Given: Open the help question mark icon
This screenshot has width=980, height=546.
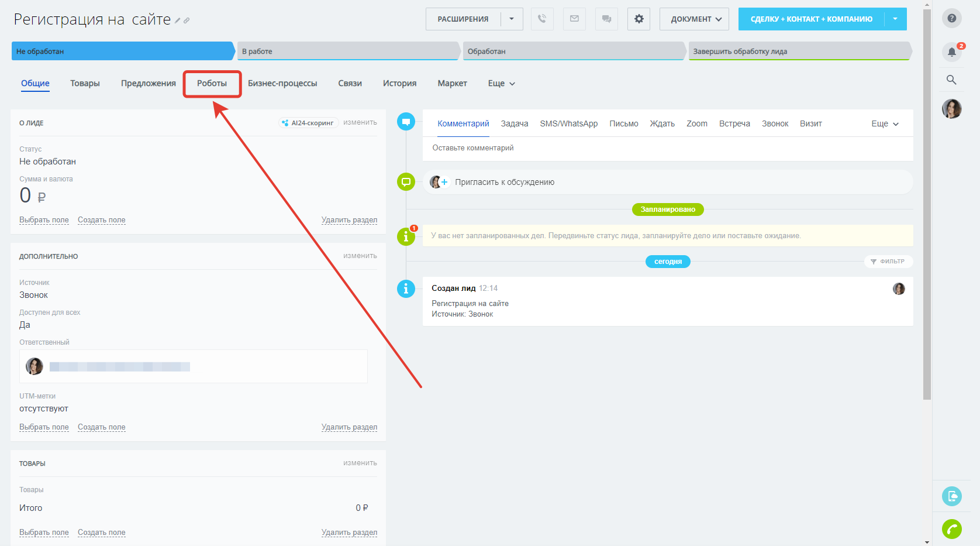Looking at the screenshot, I should [951, 18].
